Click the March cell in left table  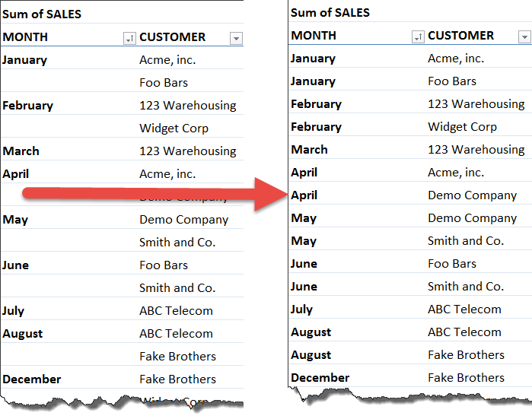(x=21, y=151)
